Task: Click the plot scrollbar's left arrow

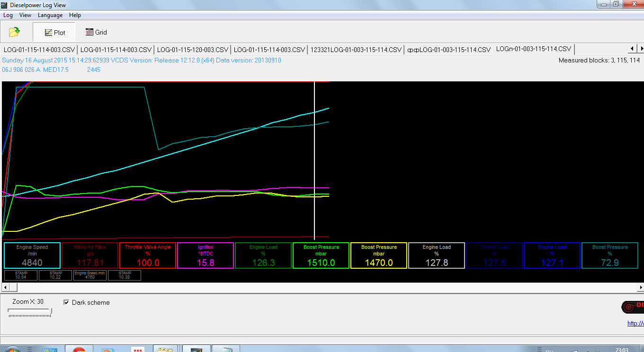Action: (5, 287)
